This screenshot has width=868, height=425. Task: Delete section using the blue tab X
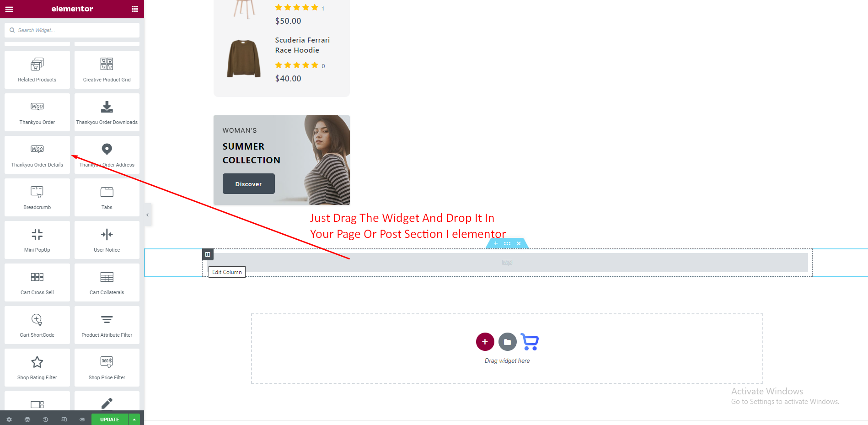pyautogui.click(x=519, y=243)
